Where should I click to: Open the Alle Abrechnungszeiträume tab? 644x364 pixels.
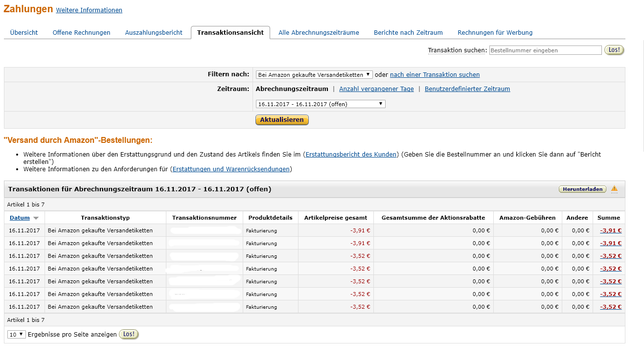(319, 33)
